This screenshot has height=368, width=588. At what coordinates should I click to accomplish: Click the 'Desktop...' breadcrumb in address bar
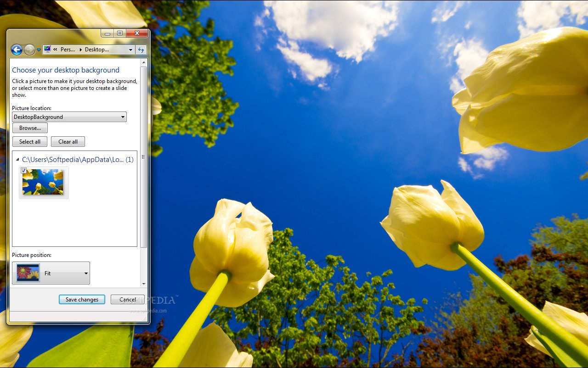point(97,50)
